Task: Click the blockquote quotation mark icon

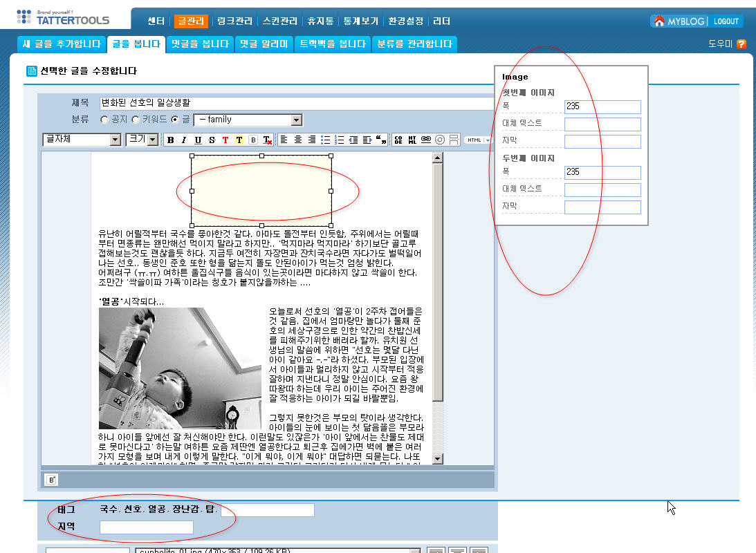Action: (x=380, y=140)
